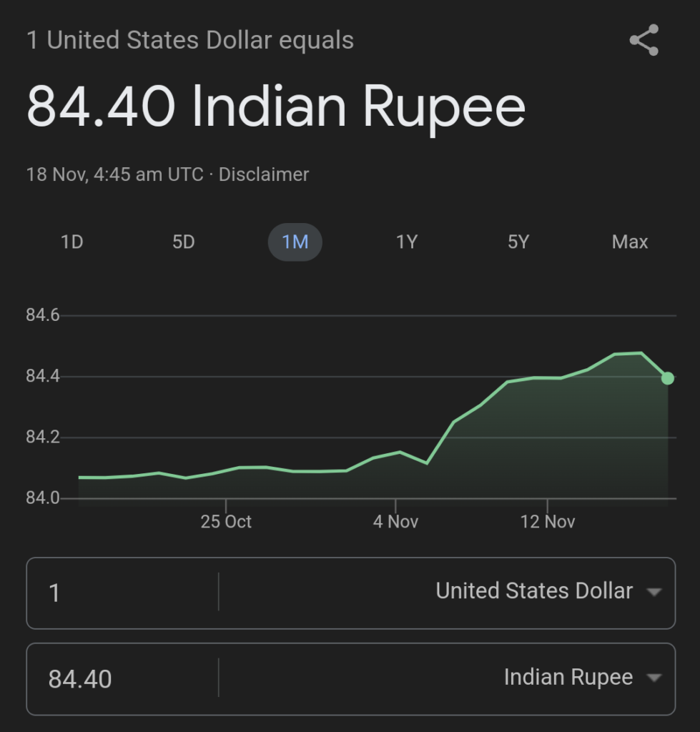Open the Disclaimer link
Image resolution: width=700 pixels, height=732 pixels.
(264, 174)
